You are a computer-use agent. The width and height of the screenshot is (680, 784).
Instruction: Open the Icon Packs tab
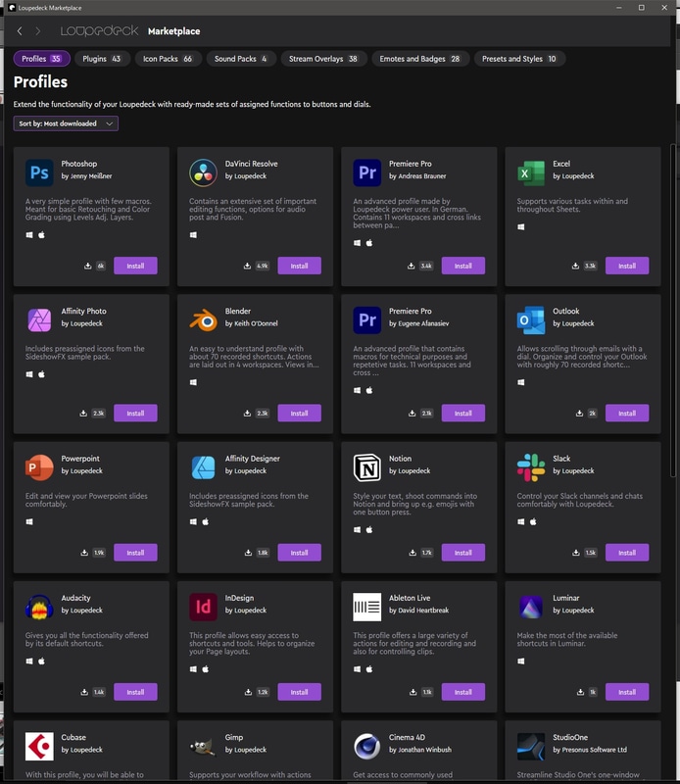point(167,59)
